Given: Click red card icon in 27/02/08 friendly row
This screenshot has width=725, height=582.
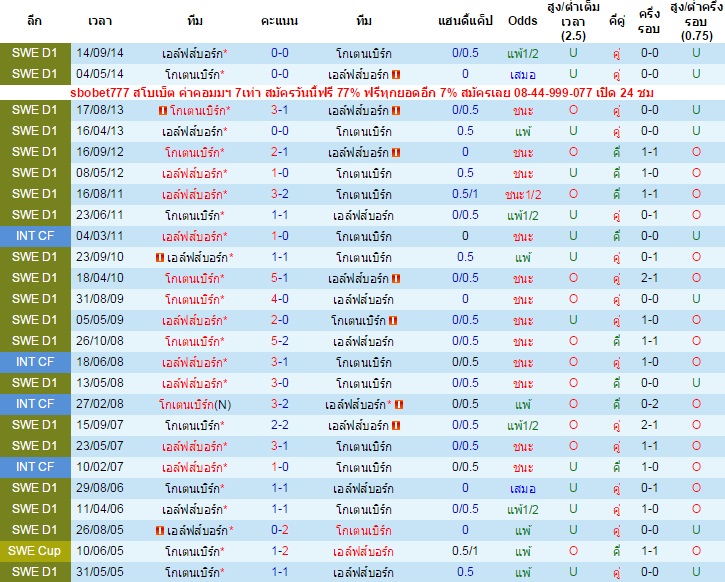Looking at the screenshot, I should pos(399,404).
